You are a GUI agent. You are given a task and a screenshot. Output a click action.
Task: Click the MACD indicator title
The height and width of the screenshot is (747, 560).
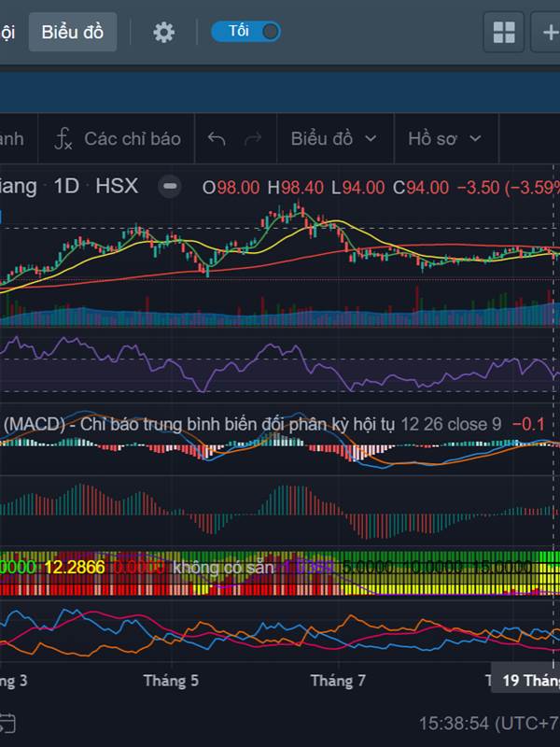pos(199,424)
